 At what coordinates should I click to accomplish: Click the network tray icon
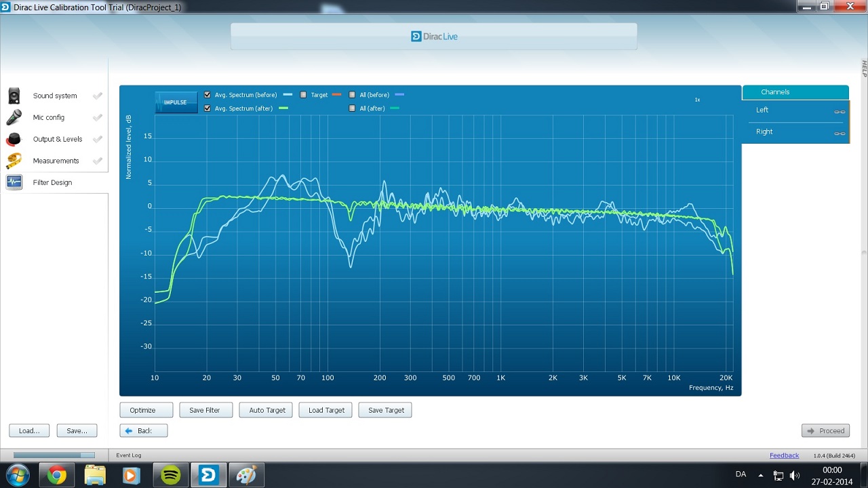click(x=778, y=476)
